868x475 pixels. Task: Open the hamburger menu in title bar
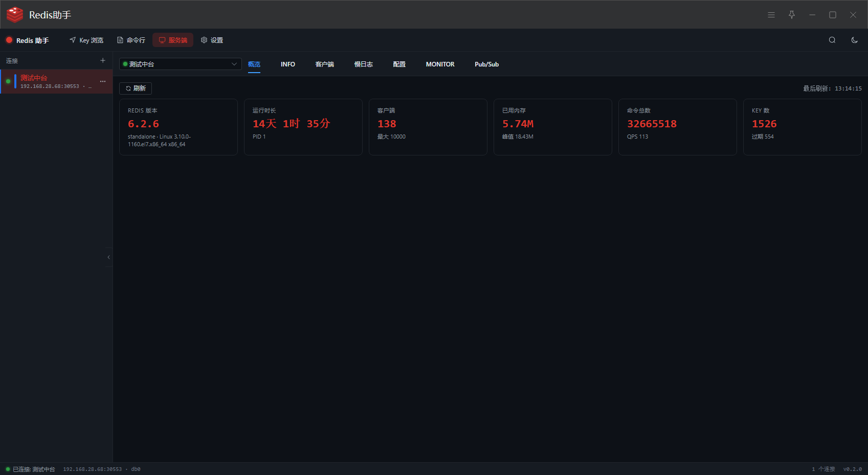(771, 15)
